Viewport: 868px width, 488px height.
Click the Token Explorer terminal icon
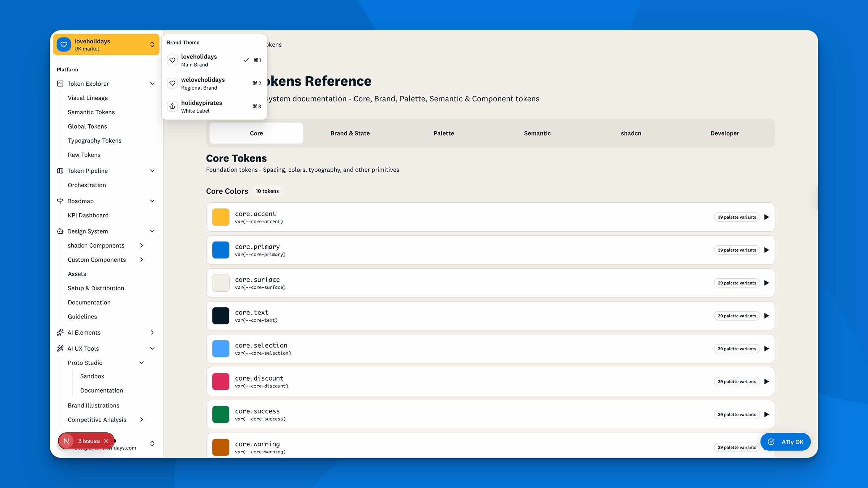pos(60,84)
